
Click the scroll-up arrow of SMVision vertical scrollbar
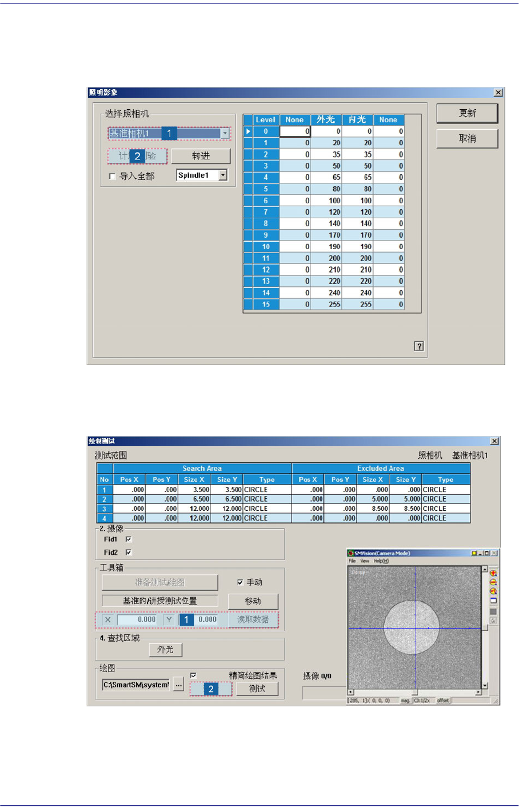(x=485, y=569)
